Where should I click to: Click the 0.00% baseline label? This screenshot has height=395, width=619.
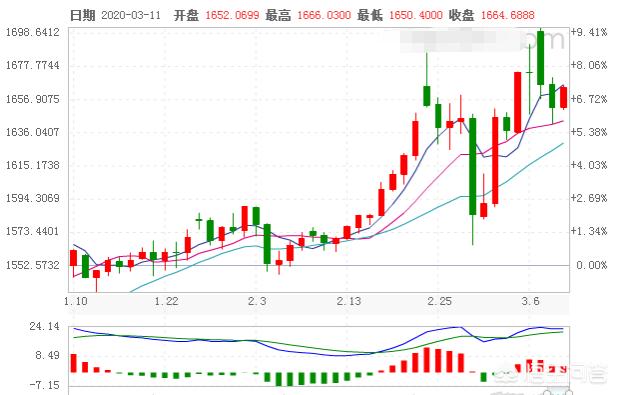[591, 265]
